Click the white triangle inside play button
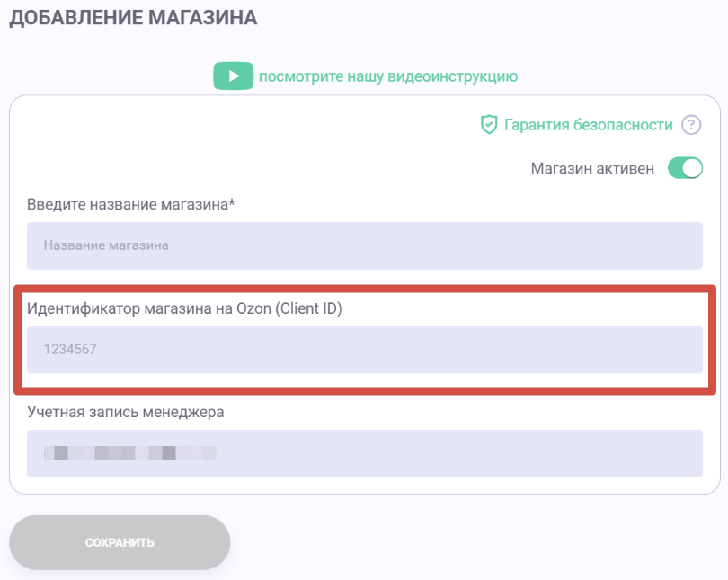 (234, 76)
